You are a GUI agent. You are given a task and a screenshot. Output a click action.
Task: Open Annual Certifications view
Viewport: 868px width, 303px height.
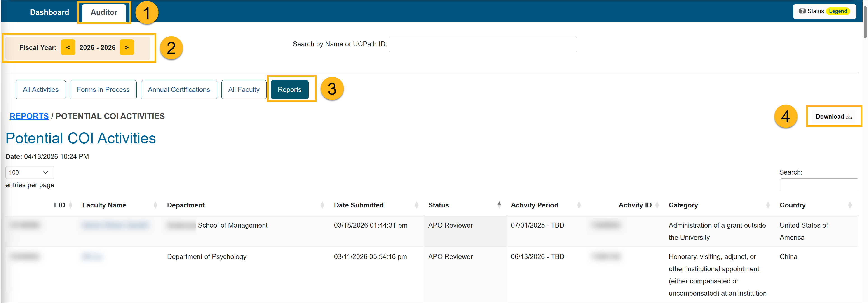pyautogui.click(x=178, y=90)
